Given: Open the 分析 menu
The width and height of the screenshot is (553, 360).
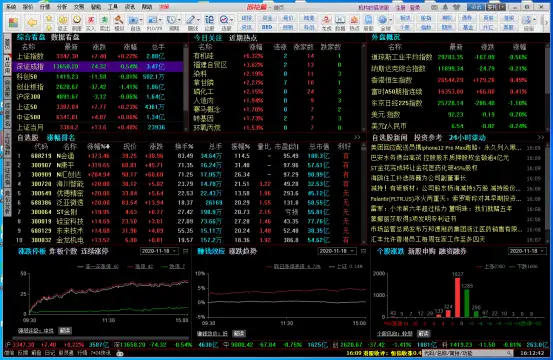Looking at the screenshot, I should (x=62, y=7).
